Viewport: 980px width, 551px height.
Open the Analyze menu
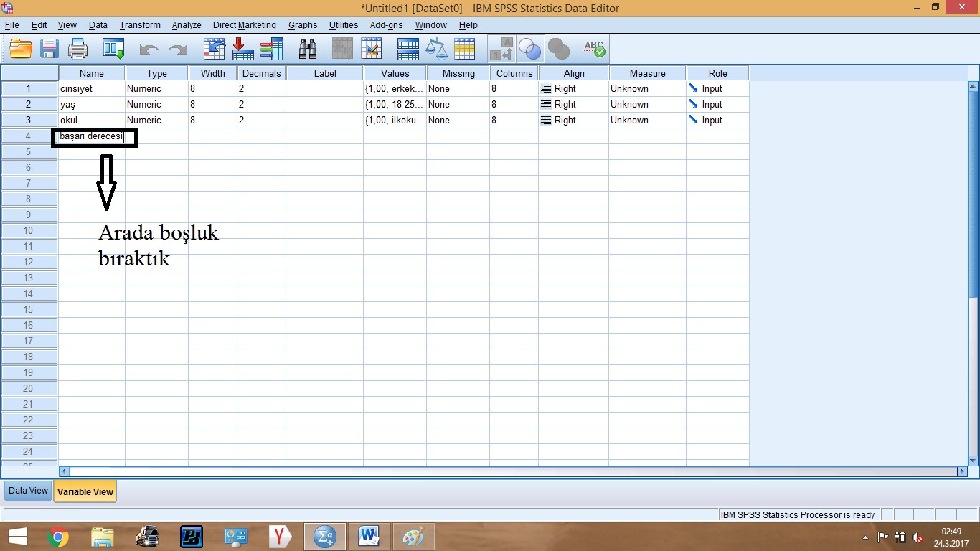click(187, 25)
